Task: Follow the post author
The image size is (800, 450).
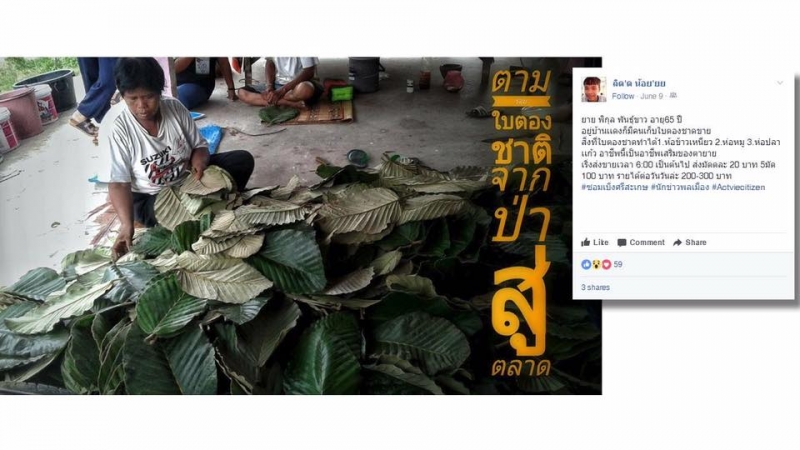Action: click(x=623, y=96)
